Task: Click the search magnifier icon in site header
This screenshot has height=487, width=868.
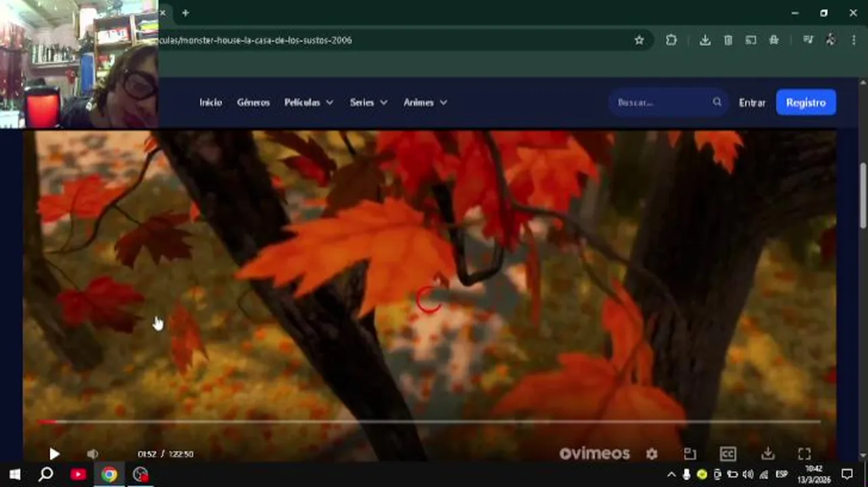Action: 717,102
